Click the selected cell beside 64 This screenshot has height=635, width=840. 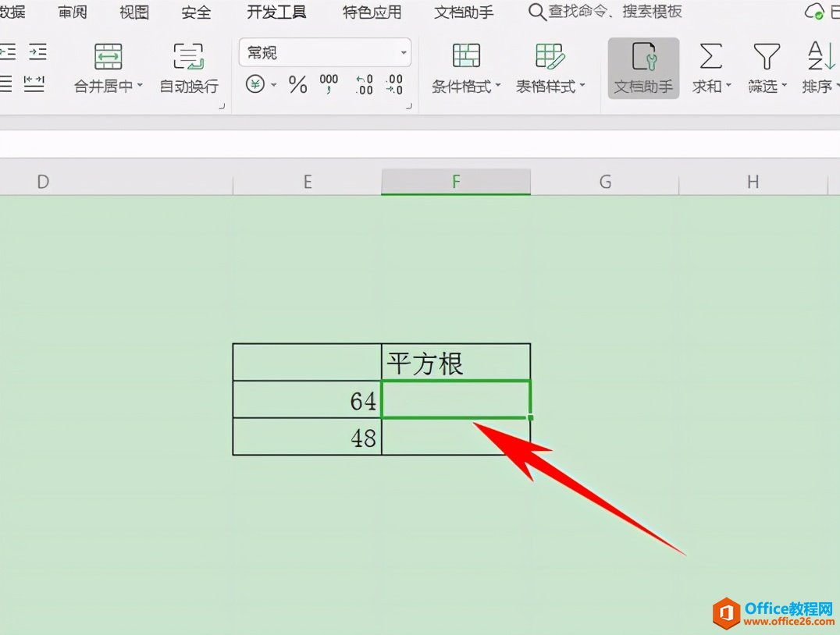(x=456, y=399)
